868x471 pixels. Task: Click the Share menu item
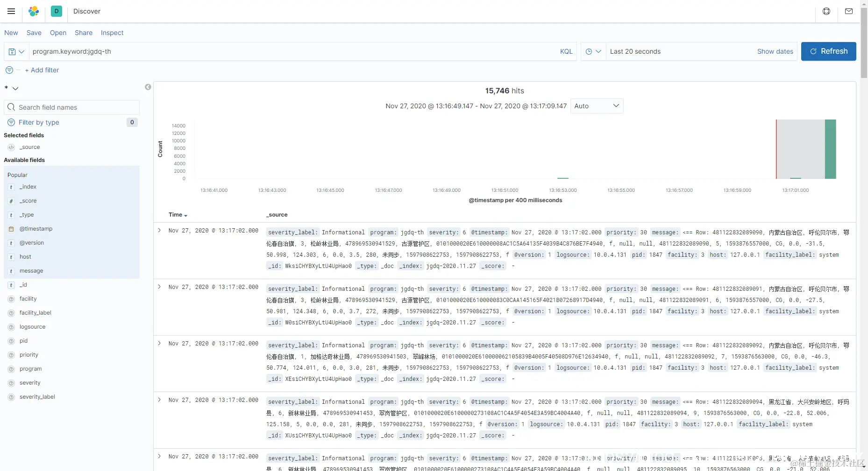pos(84,33)
